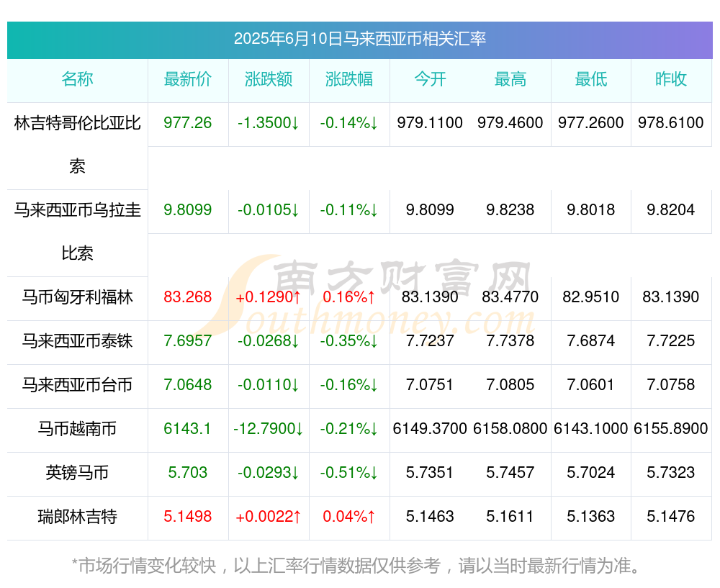Image resolution: width=720 pixels, height=588 pixels.
Task: Click percentage -0.21%↓
Action: 349,429
